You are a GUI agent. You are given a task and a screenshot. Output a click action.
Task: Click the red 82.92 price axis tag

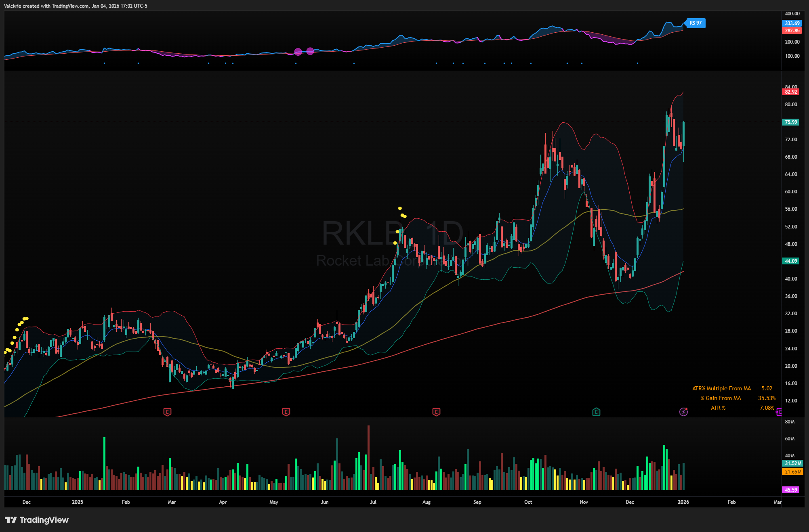coord(791,92)
